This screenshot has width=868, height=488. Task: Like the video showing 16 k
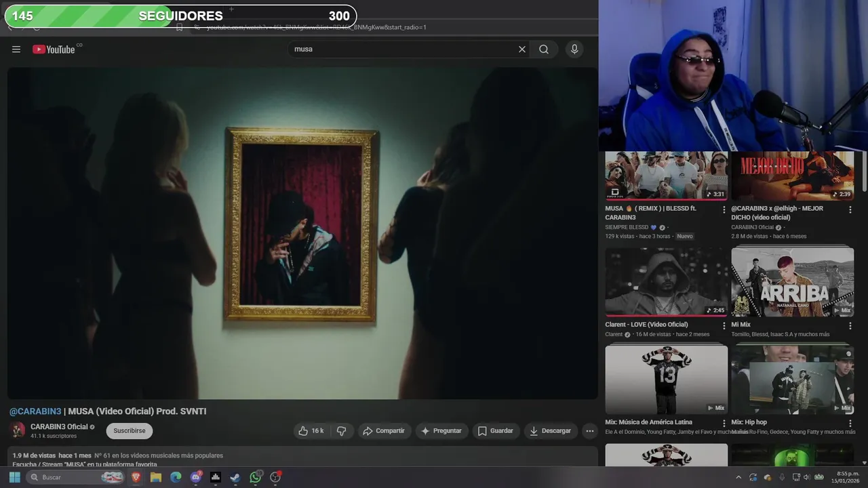[x=311, y=431]
